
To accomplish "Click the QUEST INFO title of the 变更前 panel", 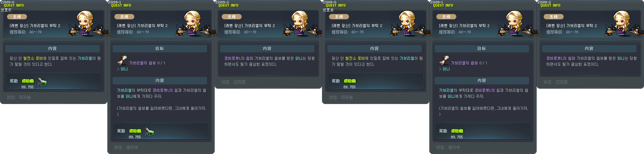I will point(14,6).
